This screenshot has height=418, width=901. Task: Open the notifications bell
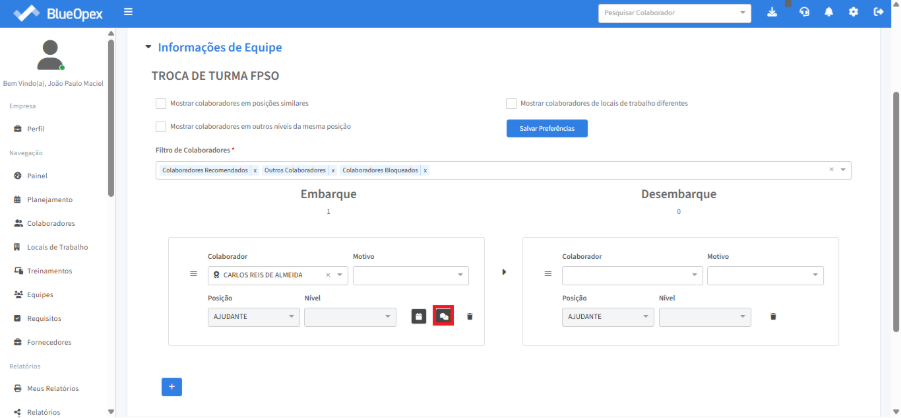(829, 12)
